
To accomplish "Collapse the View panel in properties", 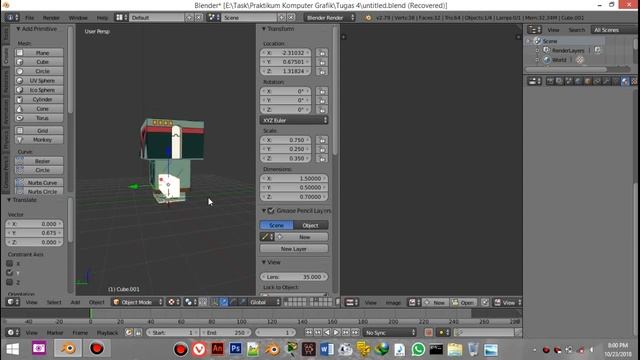I will [x=264, y=262].
